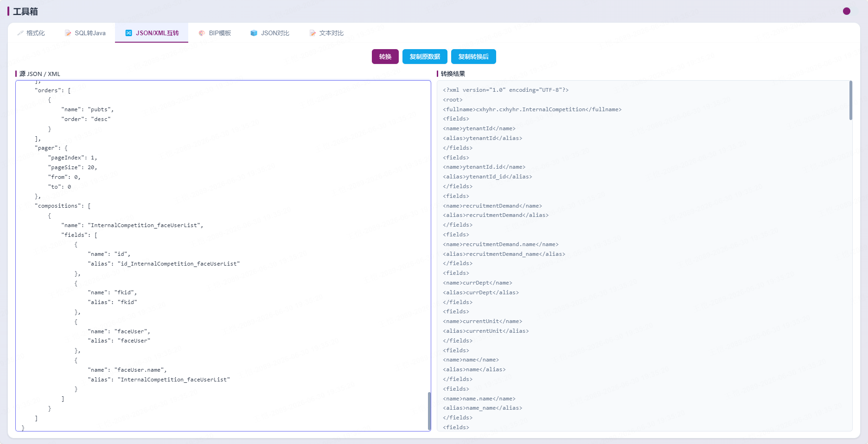Switch to the SQL转Java tab
Viewport: 868px width, 444px height.
point(85,33)
